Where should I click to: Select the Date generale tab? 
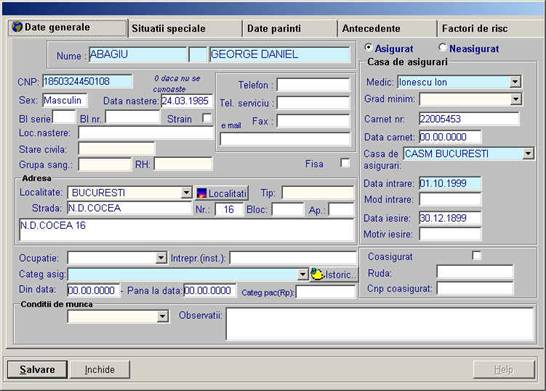[68, 28]
